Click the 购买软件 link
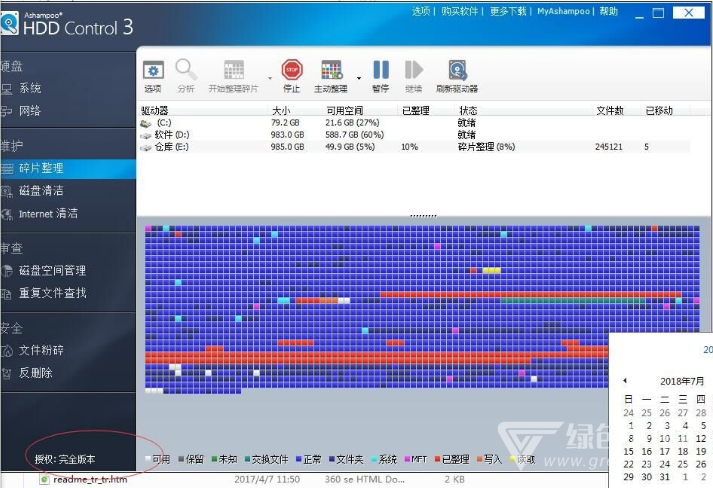Viewport: 713px width, 488px height. coord(460,11)
